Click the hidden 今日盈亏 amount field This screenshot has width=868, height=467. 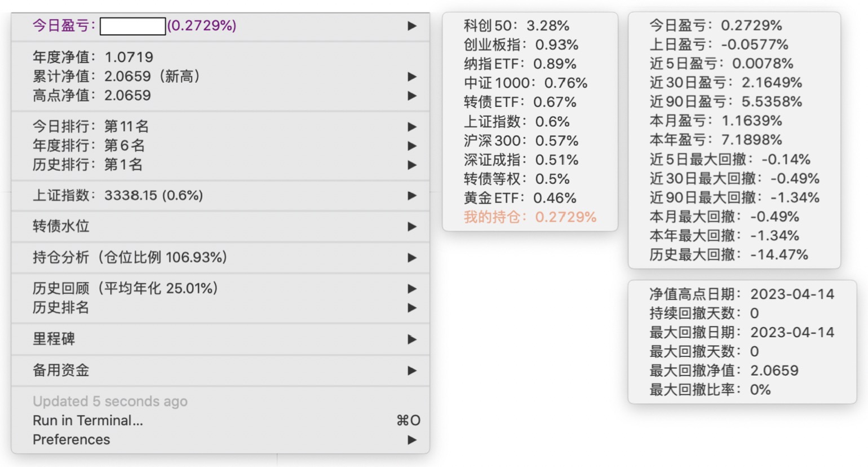point(132,26)
